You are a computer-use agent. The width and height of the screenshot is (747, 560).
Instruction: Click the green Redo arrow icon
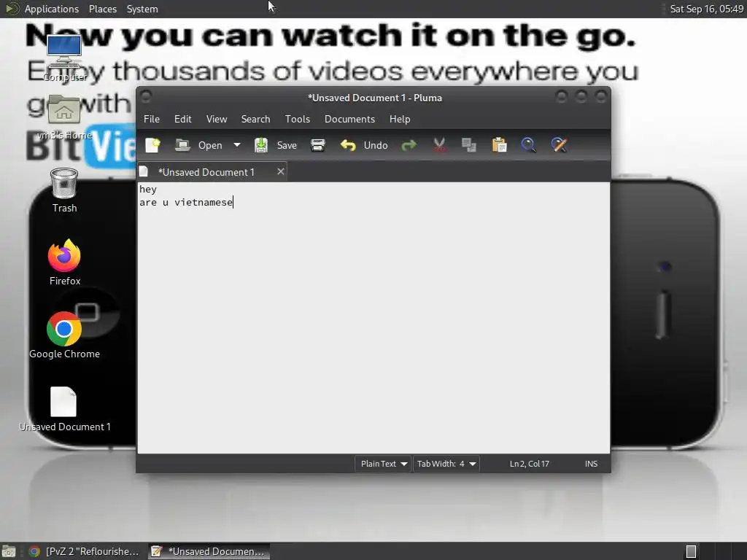(x=409, y=145)
